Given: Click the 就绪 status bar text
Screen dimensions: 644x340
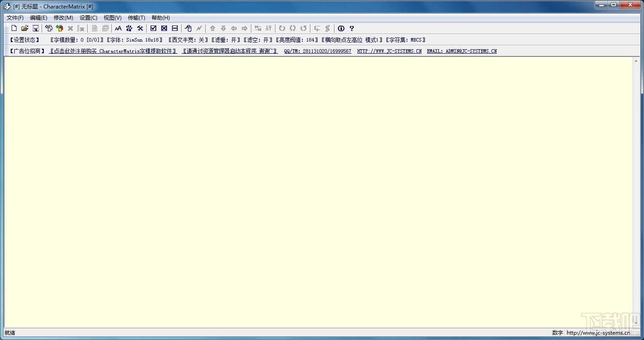Looking at the screenshot, I should [10, 332].
